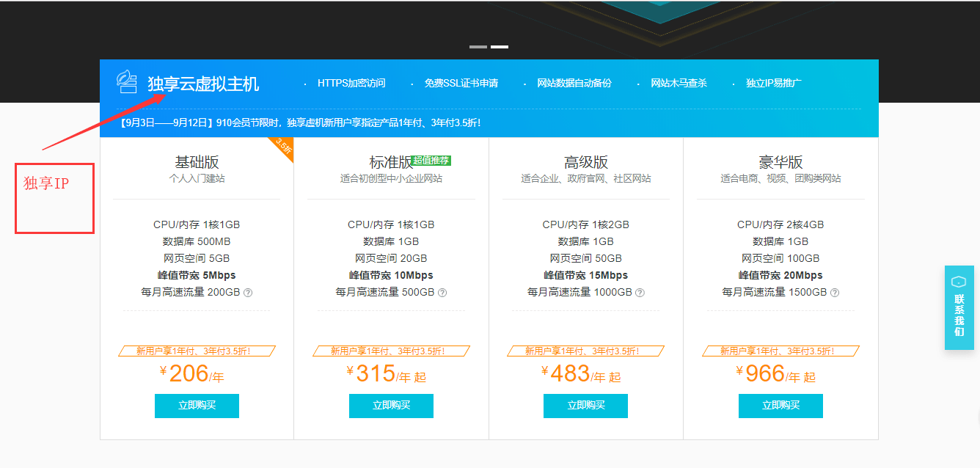Buy the 高级版 plan with 立即购买

click(x=585, y=406)
